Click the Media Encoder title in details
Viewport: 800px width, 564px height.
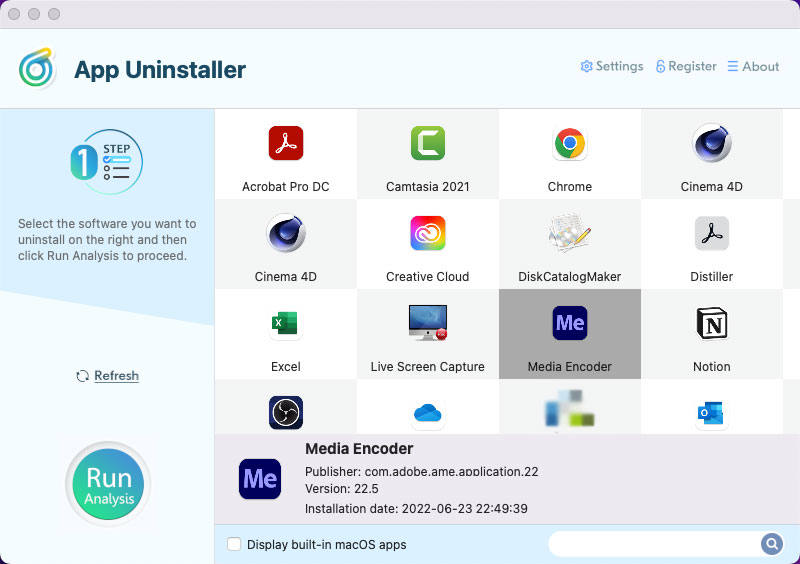click(359, 449)
